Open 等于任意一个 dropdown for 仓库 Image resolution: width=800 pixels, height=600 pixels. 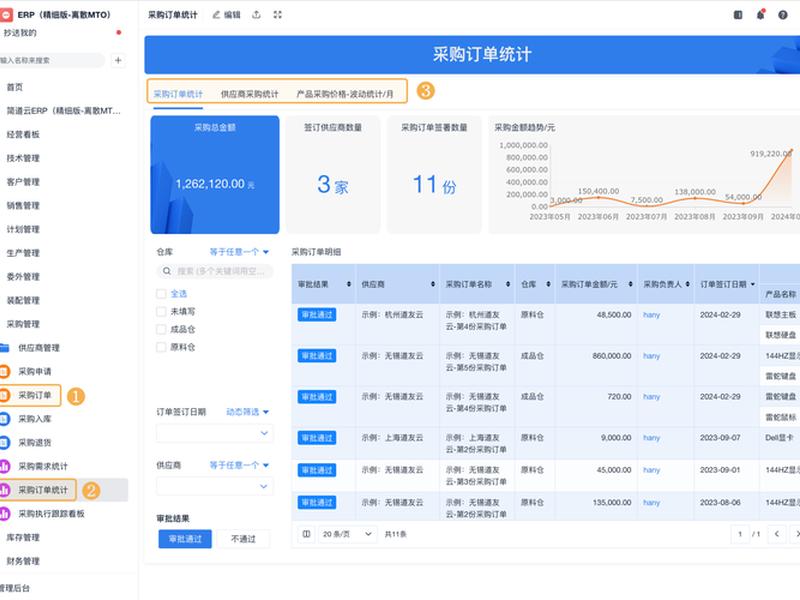(239, 252)
